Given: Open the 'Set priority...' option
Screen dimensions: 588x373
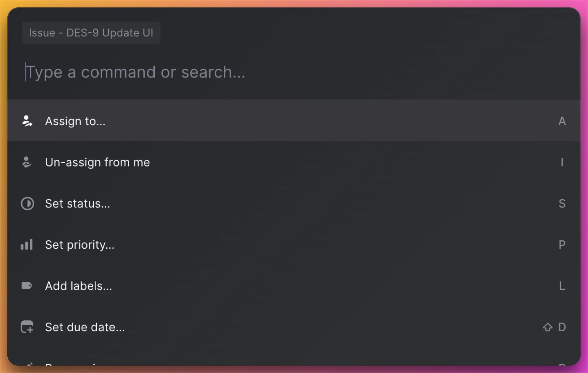Looking at the screenshot, I should tap(80, 244).
